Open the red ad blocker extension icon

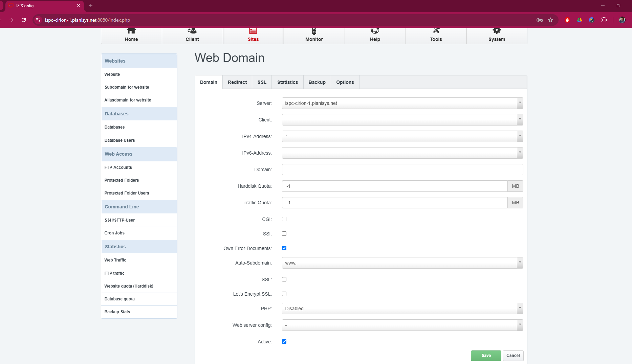(567, 20)
